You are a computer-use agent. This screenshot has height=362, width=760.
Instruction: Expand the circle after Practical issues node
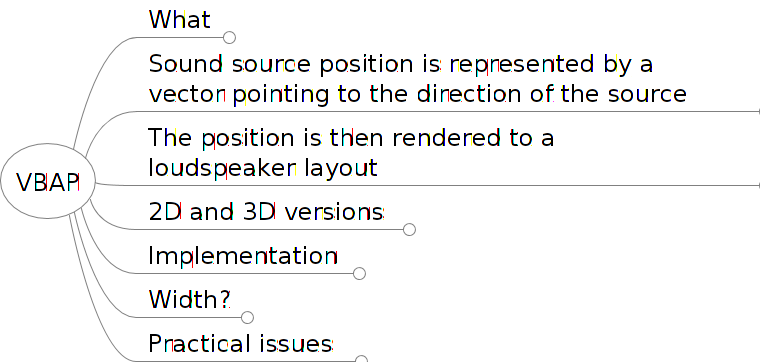(361, 359)
